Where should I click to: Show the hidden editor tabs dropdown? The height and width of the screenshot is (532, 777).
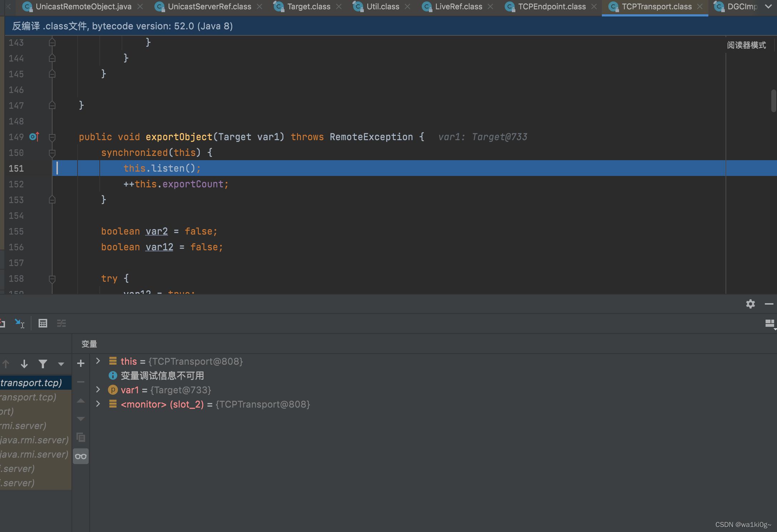coord(768,7)
